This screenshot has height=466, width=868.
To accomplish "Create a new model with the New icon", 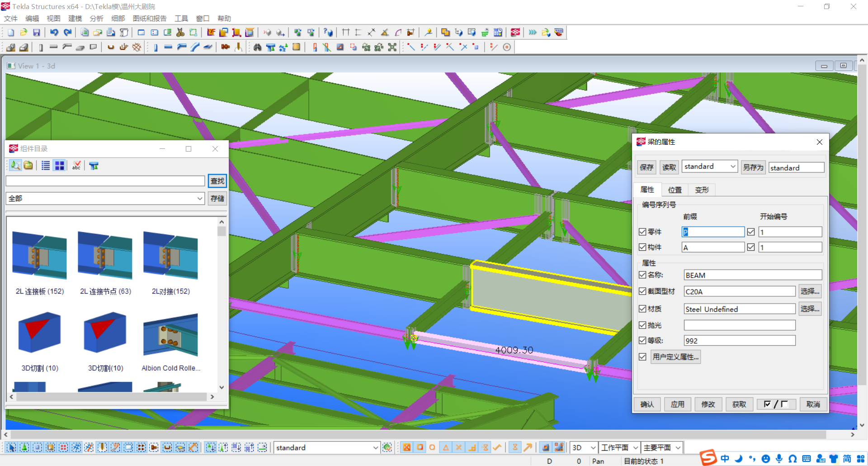I will (11, 33).
